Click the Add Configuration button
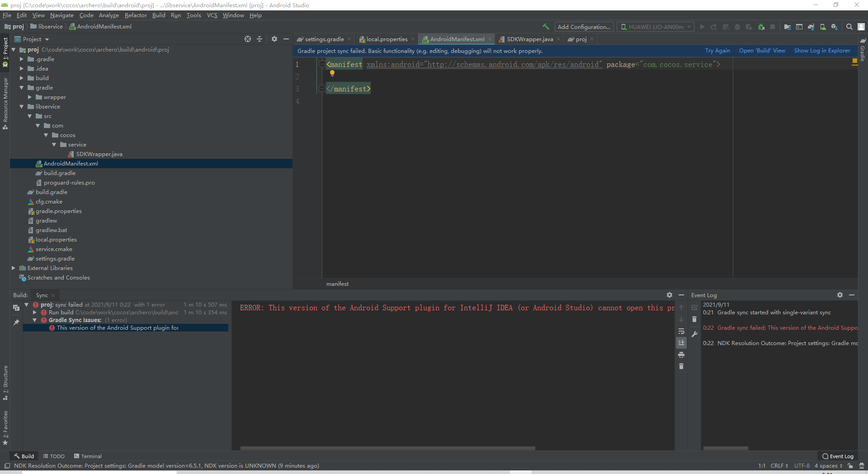 click(x=584, y=27)
